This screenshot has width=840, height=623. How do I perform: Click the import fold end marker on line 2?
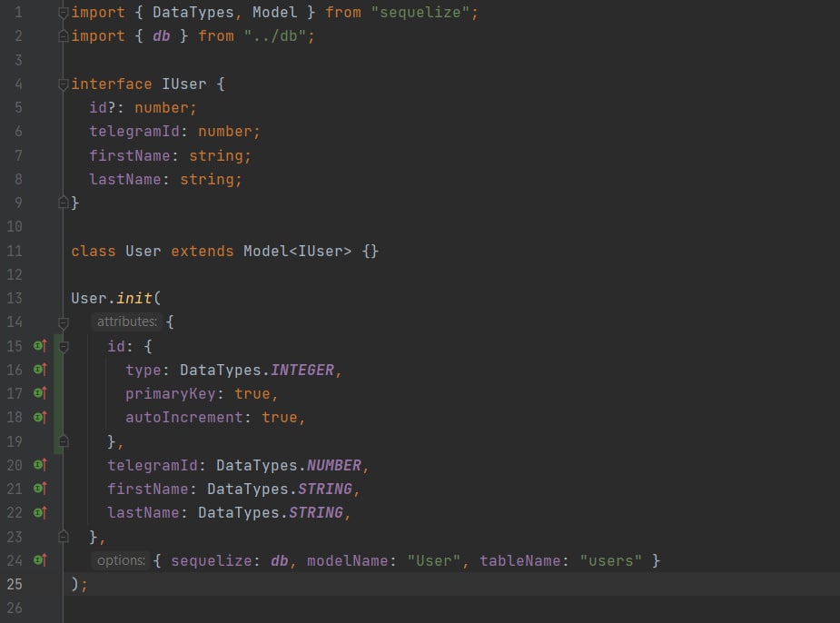click(64, 36)
